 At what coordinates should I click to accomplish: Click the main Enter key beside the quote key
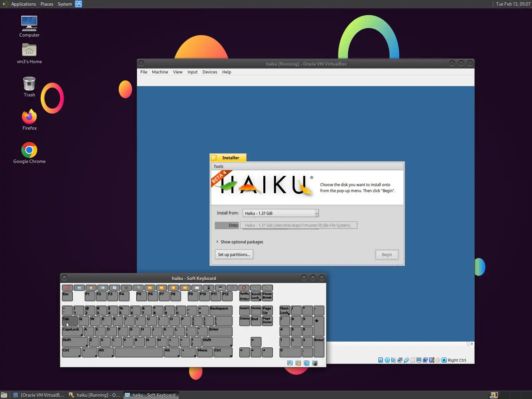[x=220, y=331]
